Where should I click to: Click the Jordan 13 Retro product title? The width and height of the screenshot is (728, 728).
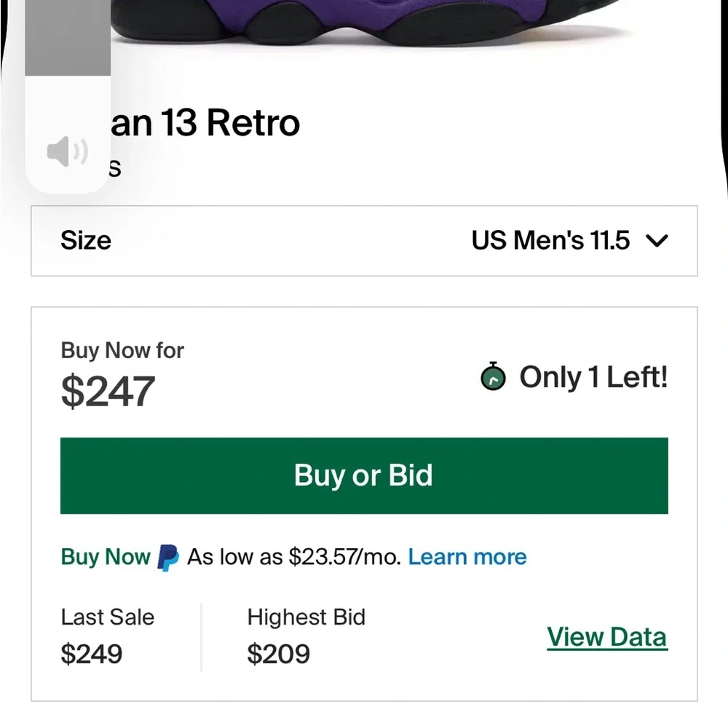(204, 122)
